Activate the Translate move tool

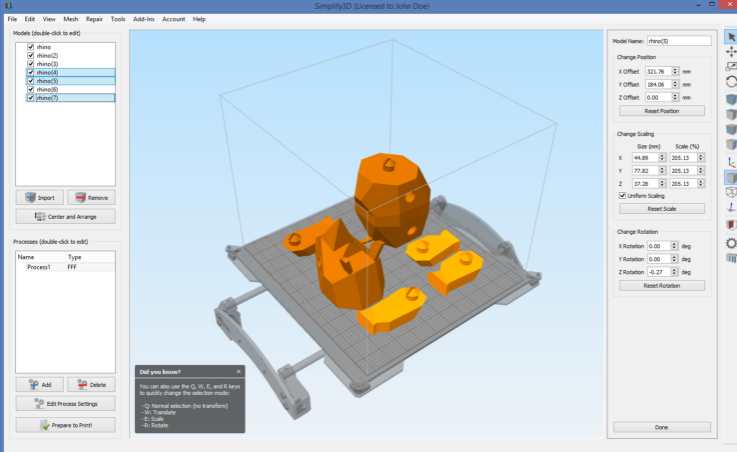731,52
